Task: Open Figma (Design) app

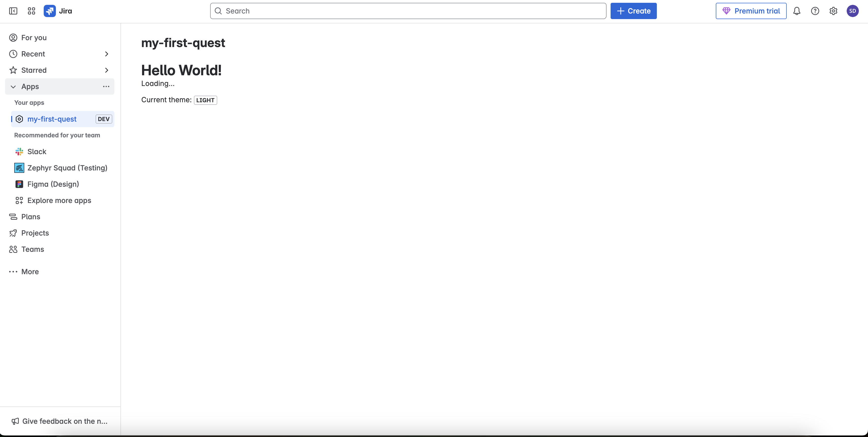Action: click(x=53, y=184)
